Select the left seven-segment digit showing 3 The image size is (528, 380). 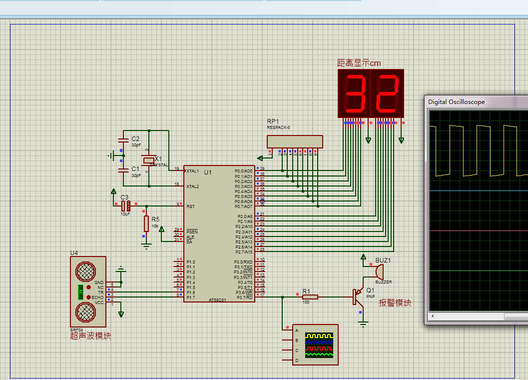coord(354,93)
